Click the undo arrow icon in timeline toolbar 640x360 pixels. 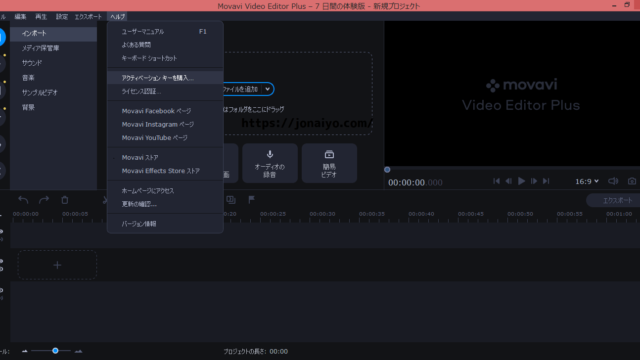(23, 200)
